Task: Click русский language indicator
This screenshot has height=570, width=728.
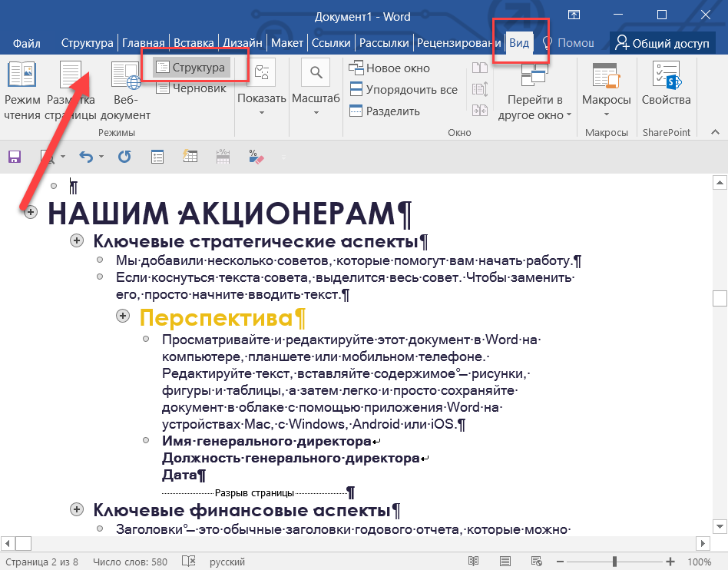Action: tap(227, 562)
